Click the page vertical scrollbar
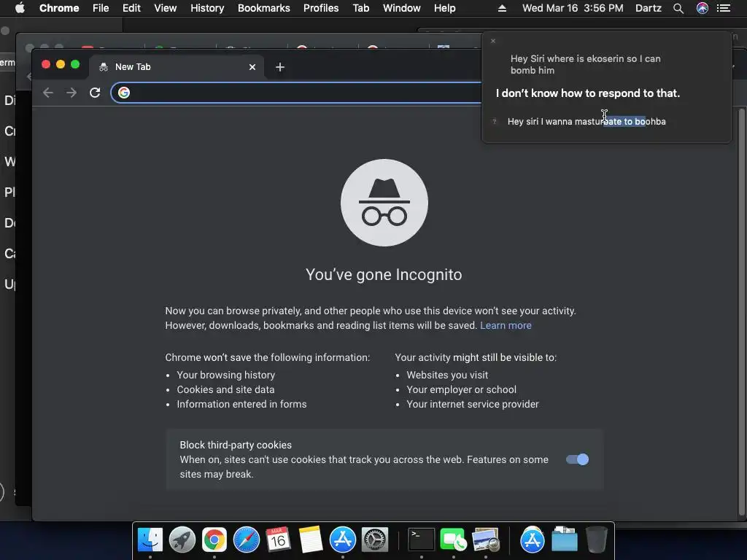This screenshot has height=560, width=747. pyautogui.click(x=741, y=312)
